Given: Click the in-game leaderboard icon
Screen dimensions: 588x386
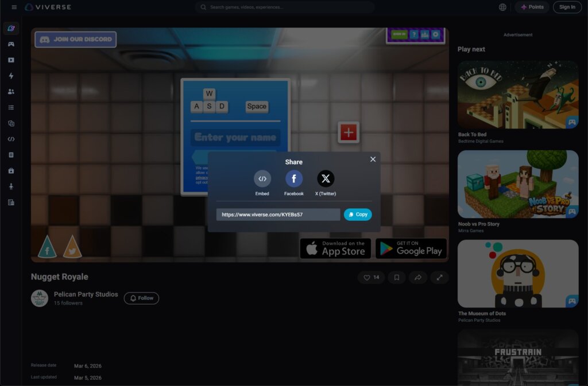Looking at the screenshot, I should coord(425,34).
